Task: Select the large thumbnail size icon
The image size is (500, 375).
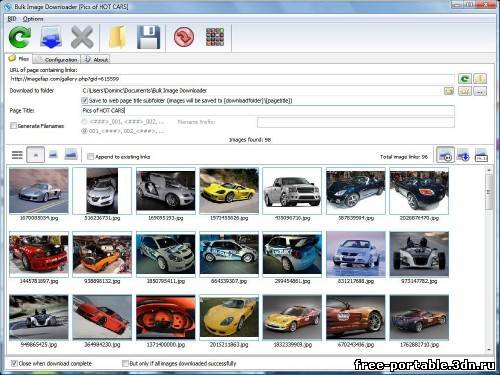Action: [71, 154]
